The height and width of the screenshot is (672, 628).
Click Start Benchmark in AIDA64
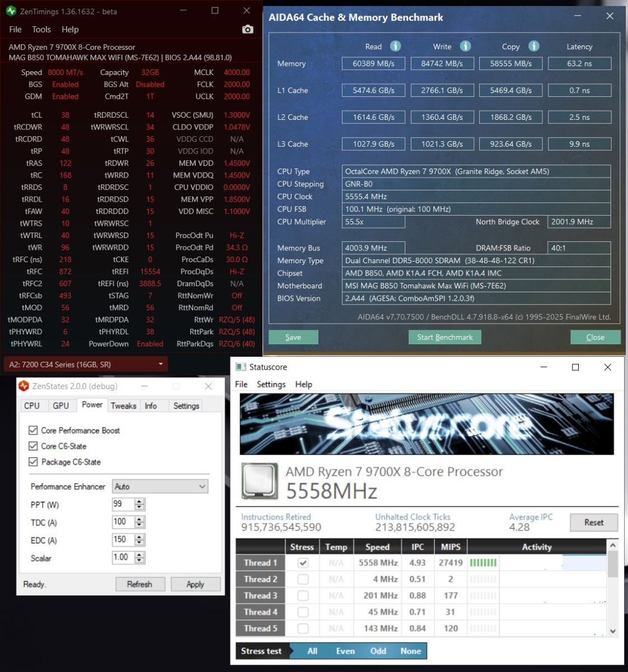(445, 337)
